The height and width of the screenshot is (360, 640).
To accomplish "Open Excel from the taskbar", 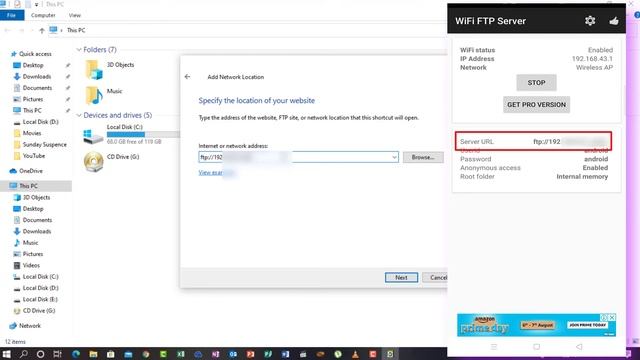I will [x=181, y=354].
